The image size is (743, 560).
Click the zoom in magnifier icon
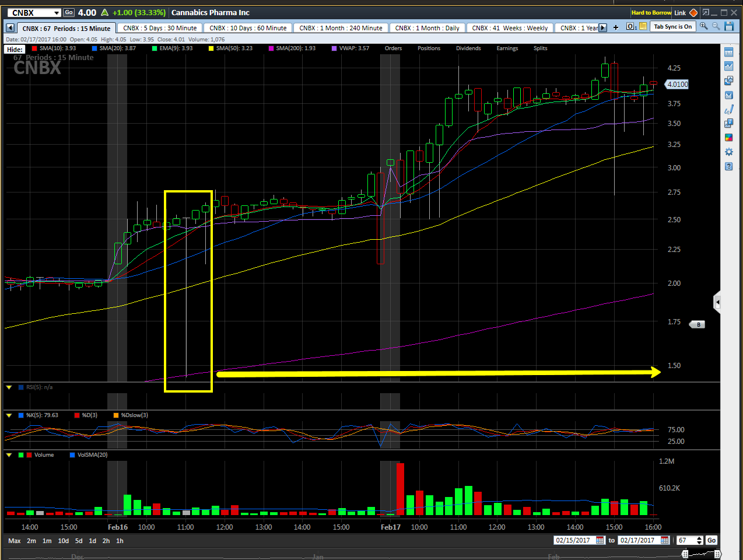point(704,26)
